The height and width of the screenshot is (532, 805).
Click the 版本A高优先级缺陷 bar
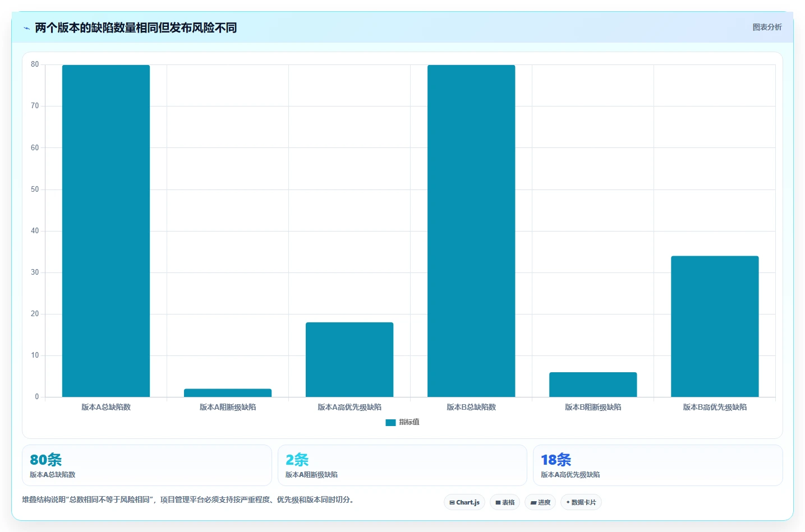point(349,360)
